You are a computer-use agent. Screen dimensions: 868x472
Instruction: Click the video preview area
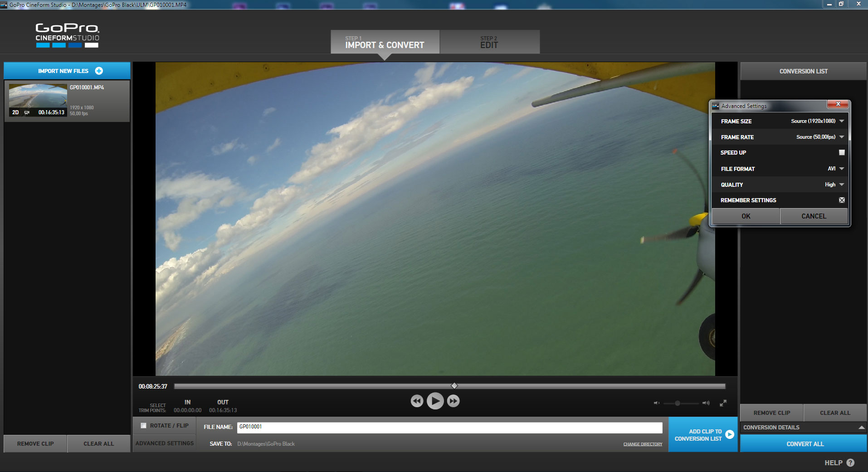tap(435, 219)
